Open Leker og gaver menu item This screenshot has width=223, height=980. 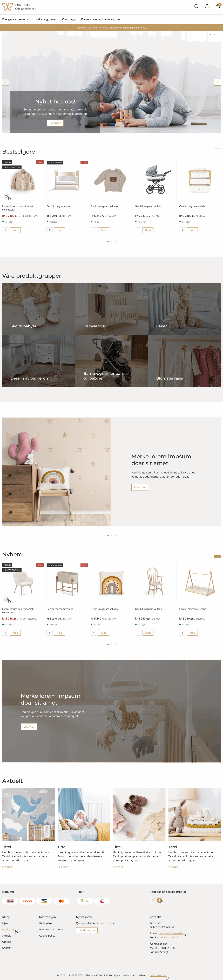click(46, 19)
